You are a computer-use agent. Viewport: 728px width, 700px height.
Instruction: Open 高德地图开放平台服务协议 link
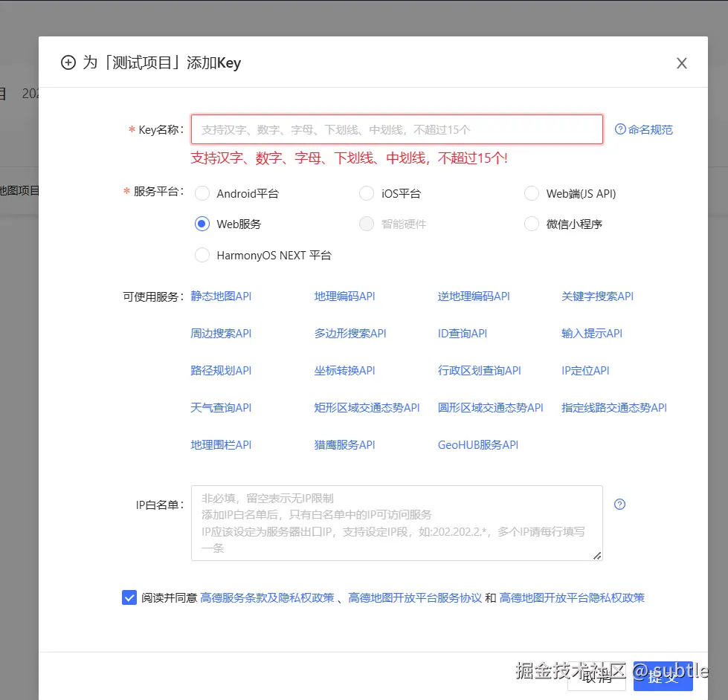coord(415,598)
